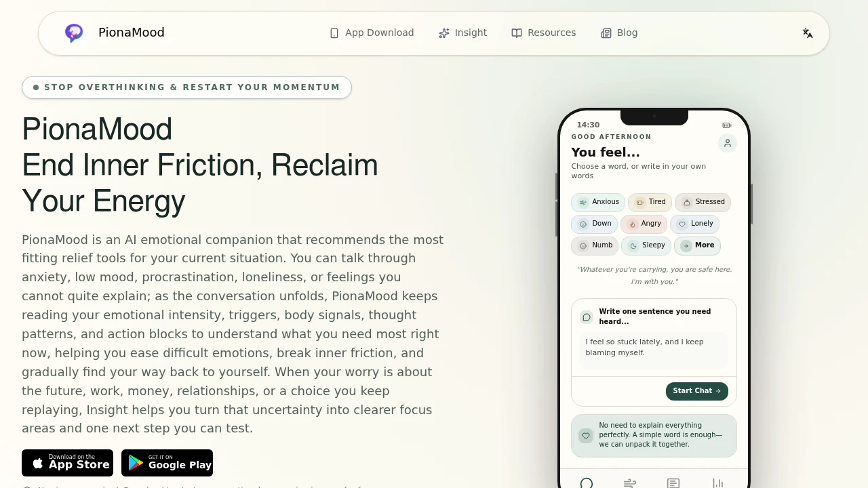Click the PionaMood logo icon
This screenshot has width=868, height=488.
pyautogui.click(x=74, y=33)
